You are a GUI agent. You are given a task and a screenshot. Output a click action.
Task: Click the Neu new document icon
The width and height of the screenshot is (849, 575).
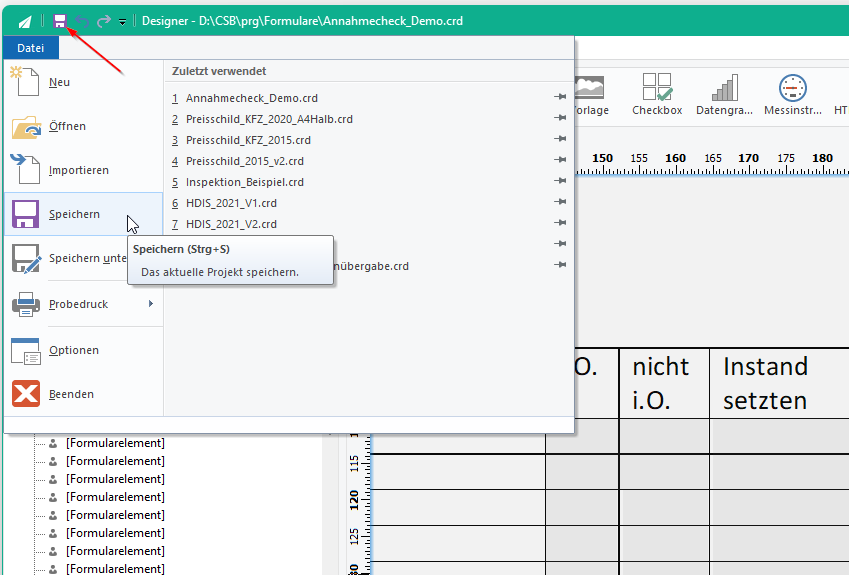24,82
